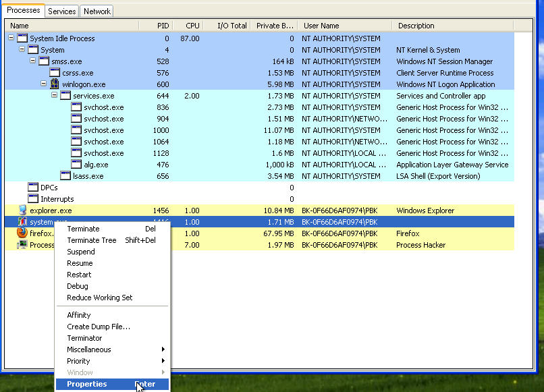Click the csrss.exe process icon
The width and height of the screenshot is (544, 392).
(55, 72)
